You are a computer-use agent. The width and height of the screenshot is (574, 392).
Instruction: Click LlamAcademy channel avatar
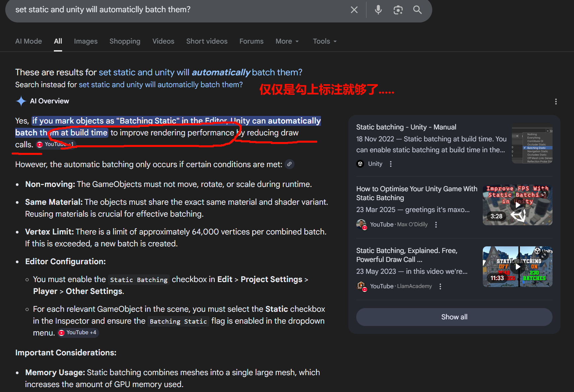(x=362, y=286)
